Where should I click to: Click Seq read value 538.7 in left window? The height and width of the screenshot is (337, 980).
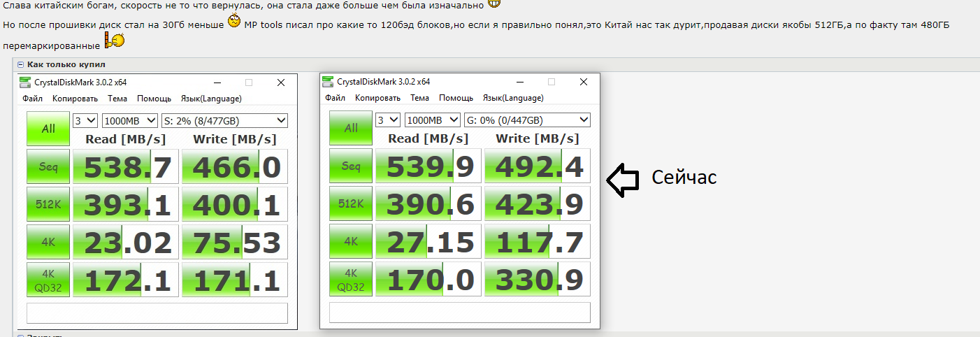click(x=125, y=166)
